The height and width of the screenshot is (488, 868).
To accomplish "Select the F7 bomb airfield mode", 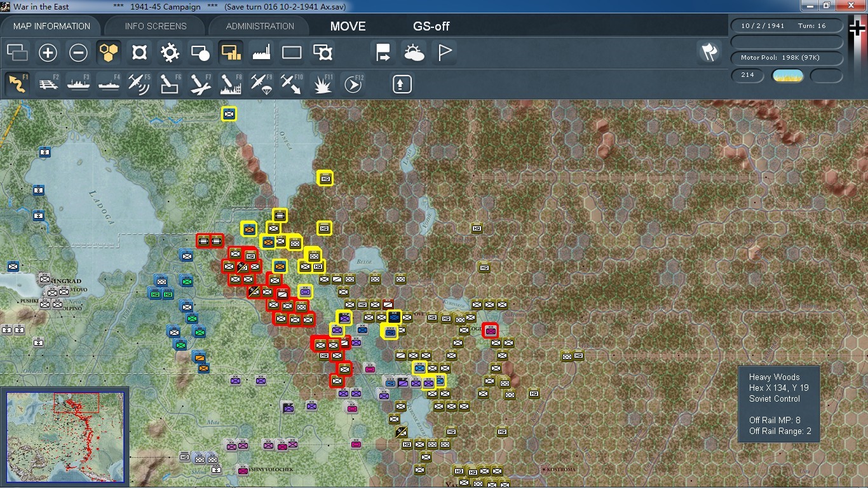I will click(x=200, y=84).
